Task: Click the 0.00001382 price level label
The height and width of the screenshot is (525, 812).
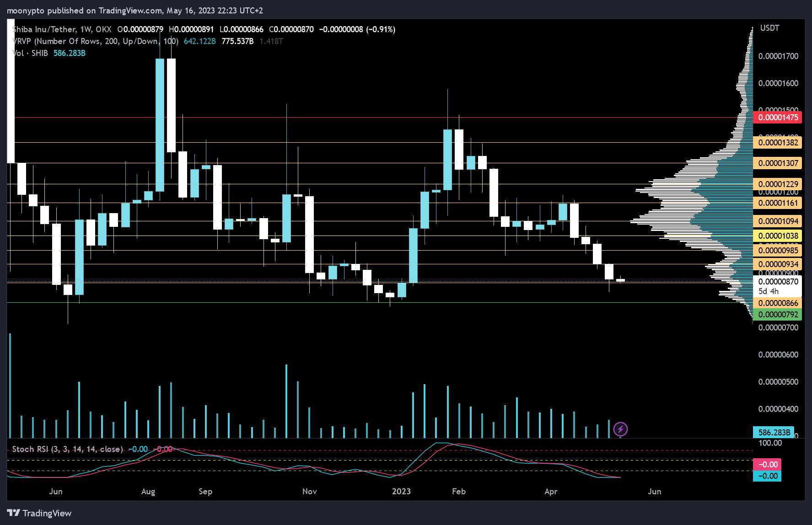Action: [x=777, y=143]
